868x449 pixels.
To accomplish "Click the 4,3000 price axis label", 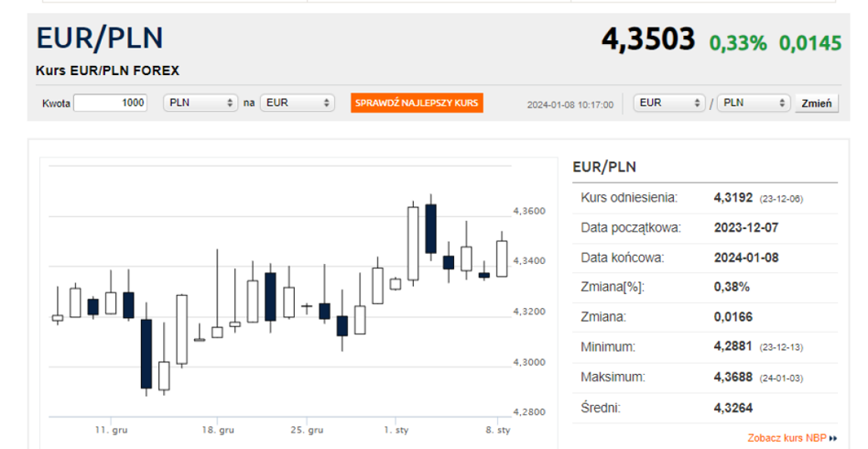I will 529,363.
